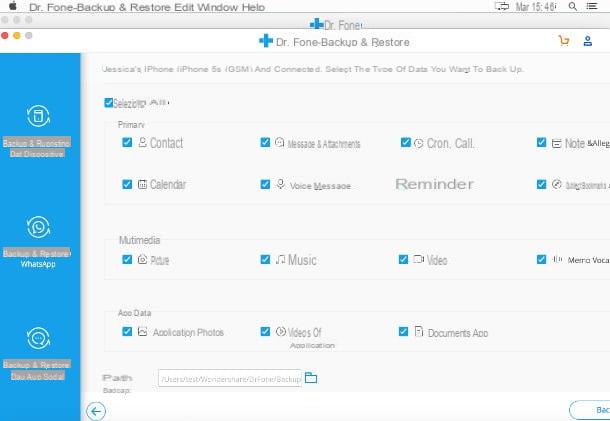The image size is (610, 421).
Task: Click the menu bar clock
Action: click(x=536, y=7)
